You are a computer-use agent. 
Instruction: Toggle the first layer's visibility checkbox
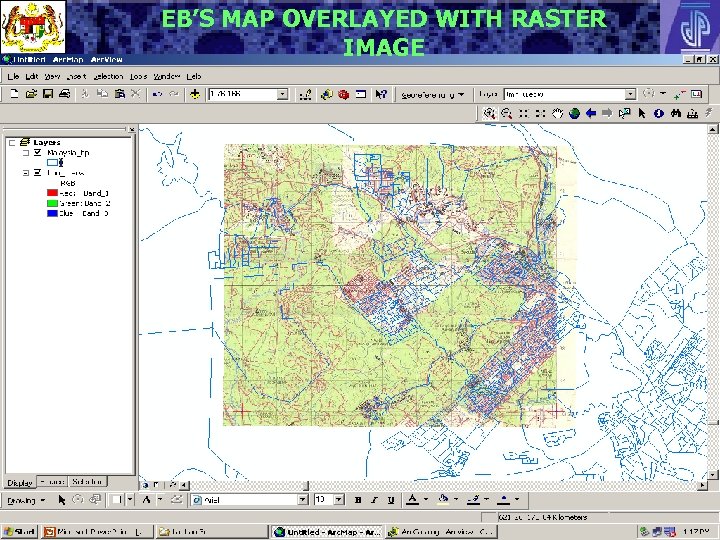coord(38,152)
